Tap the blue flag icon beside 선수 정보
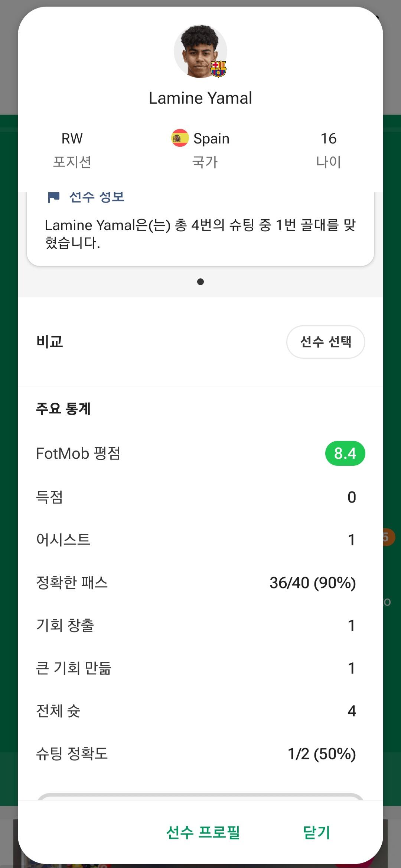The height and width of the screenshot is (868, 401). click(54, 197)
